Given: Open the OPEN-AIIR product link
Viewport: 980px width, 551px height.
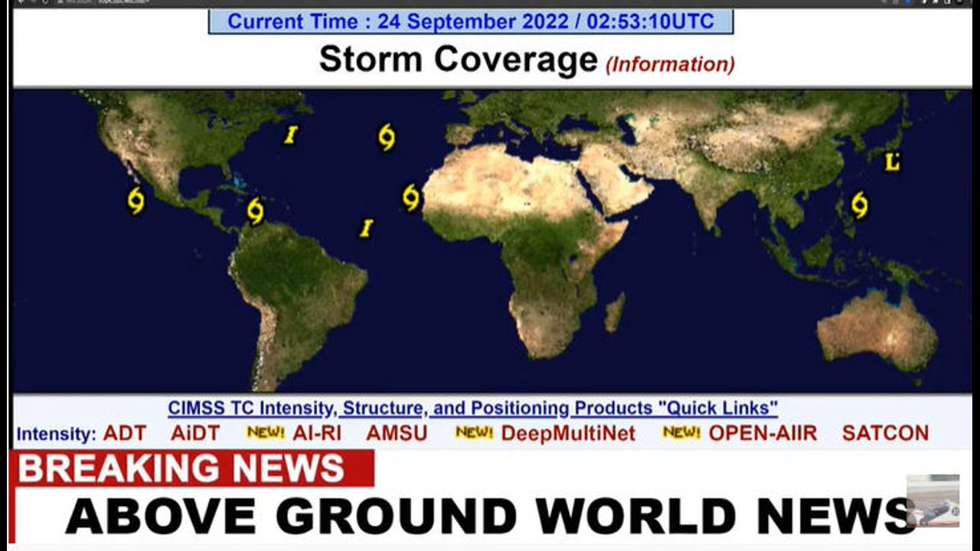Looking at the screenshot, I should click(x=763, y=433).
